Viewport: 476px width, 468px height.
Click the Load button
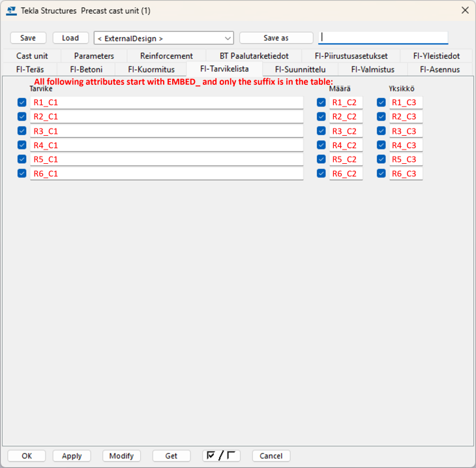[x=70, y=38]
